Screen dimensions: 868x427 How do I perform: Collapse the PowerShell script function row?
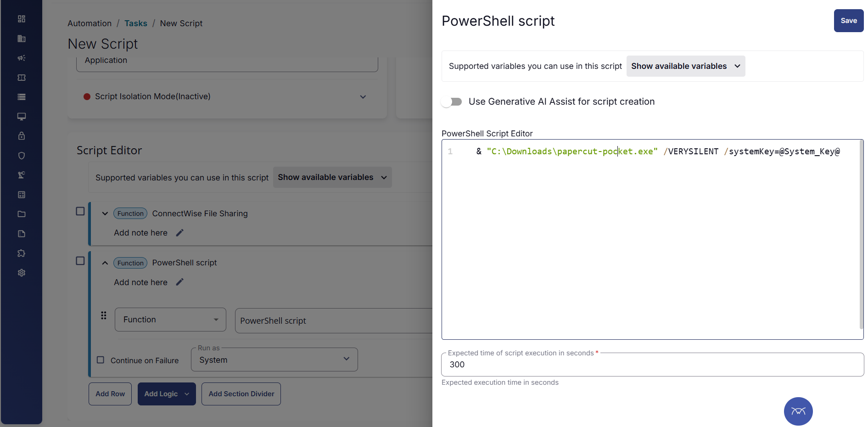(105, 263)
